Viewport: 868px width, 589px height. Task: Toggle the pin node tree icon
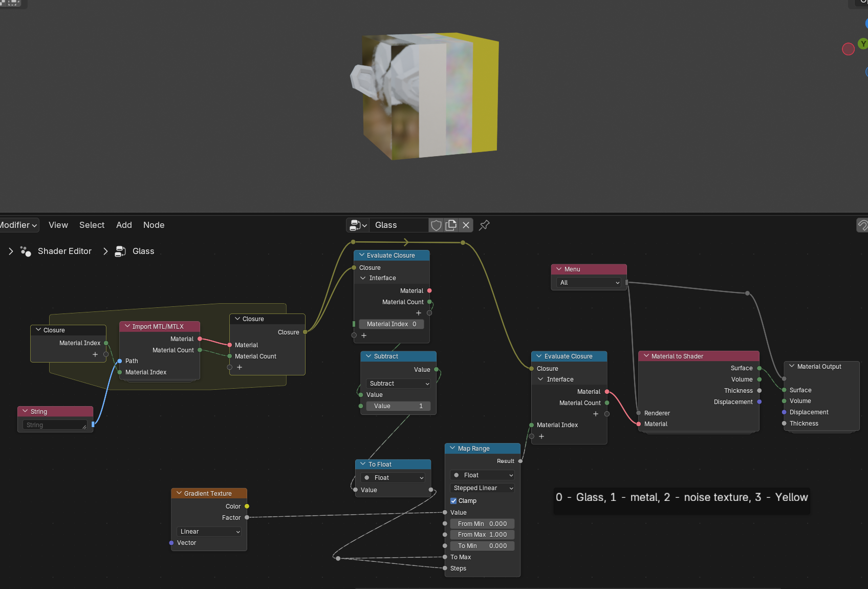coord(484,225)
